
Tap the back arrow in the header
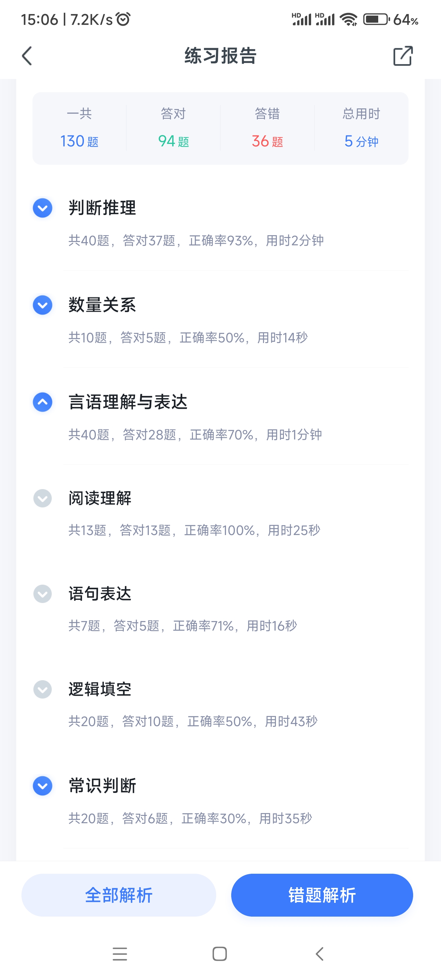click(x=27, y=56)
